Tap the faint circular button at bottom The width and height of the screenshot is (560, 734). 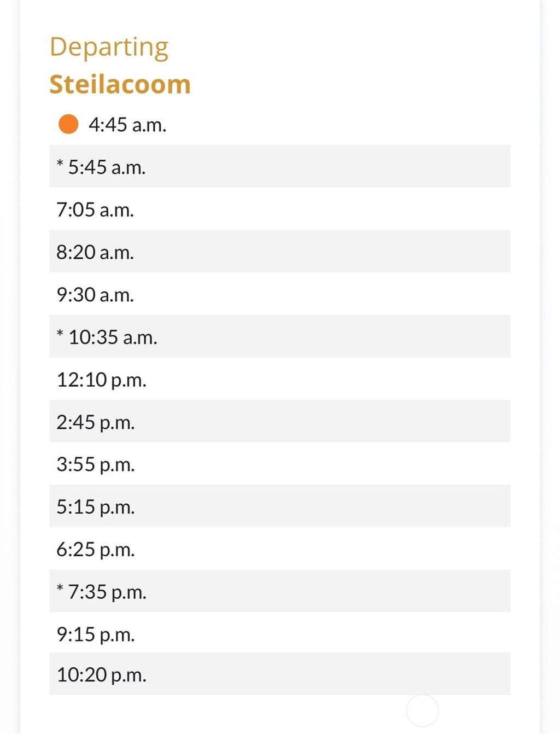422,710
